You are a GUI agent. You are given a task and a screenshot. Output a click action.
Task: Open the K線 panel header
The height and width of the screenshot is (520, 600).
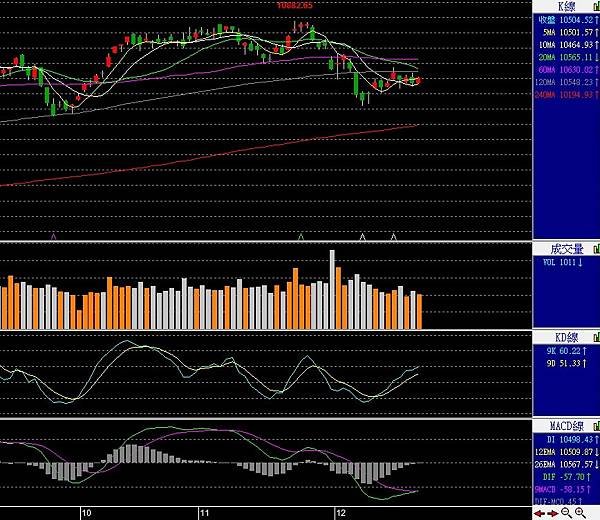point(567,7)
